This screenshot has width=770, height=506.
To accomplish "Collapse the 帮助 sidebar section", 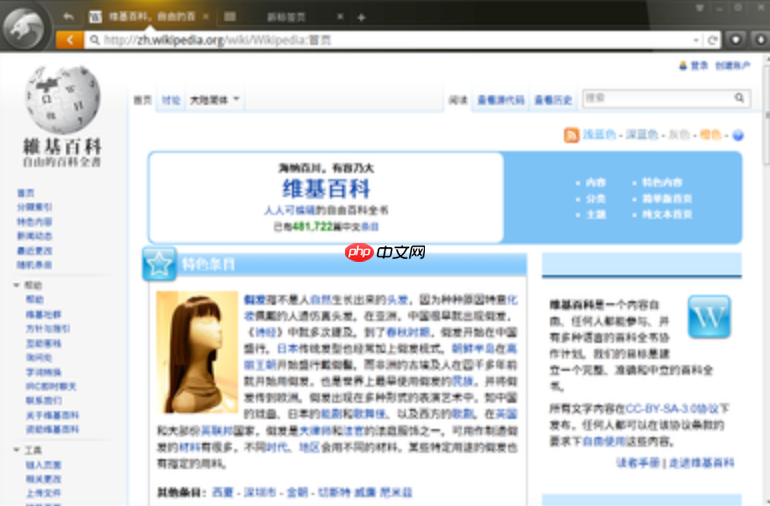I will (16, 285).
